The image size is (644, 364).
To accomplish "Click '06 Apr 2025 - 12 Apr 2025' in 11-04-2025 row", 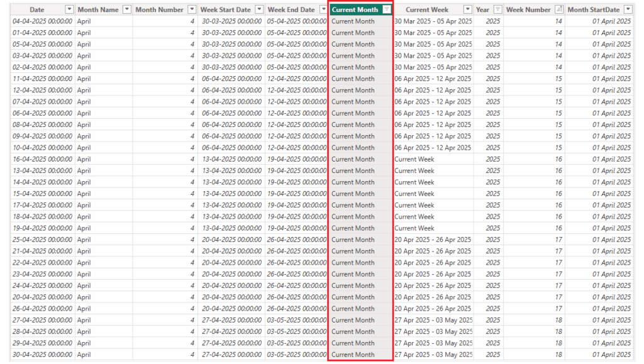I will click(x=433, y=79).
